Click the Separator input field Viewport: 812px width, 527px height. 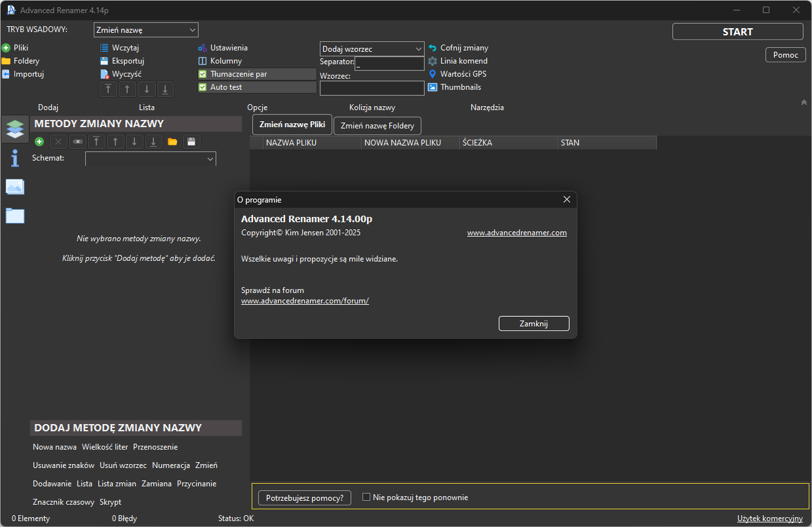coord(389,64)
